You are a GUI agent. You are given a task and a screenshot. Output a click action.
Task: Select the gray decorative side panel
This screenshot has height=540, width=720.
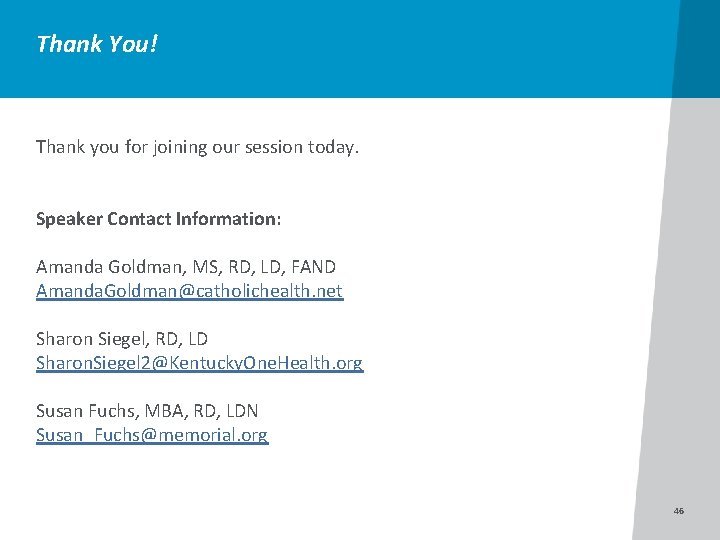pos(684,321)
